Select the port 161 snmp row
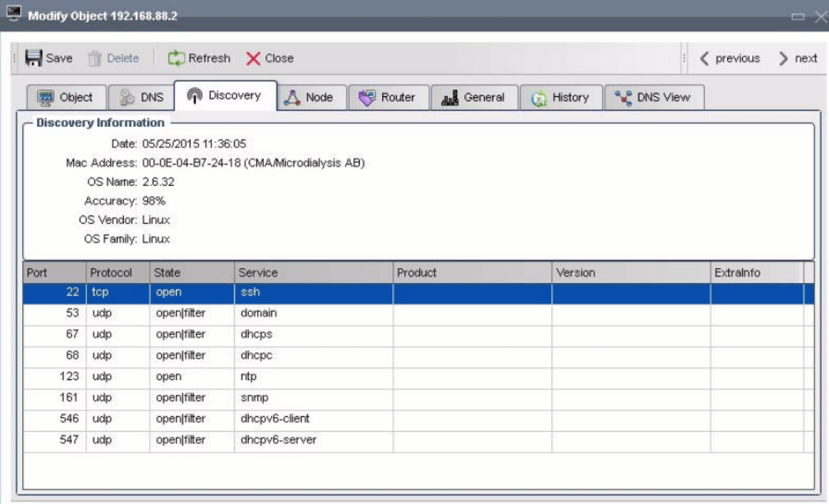This screenshot has height=504, width=829. 202,398
